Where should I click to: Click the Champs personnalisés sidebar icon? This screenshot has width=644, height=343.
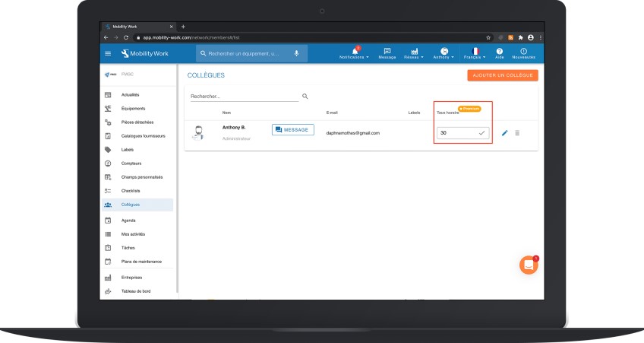point(108,177)
